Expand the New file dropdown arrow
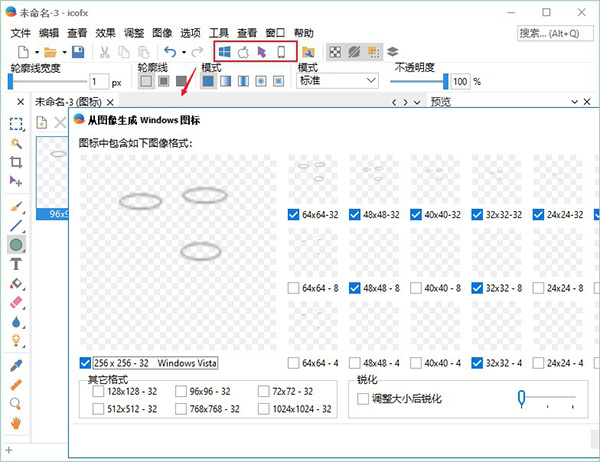600x462 pixels. [x=35, y=51]
